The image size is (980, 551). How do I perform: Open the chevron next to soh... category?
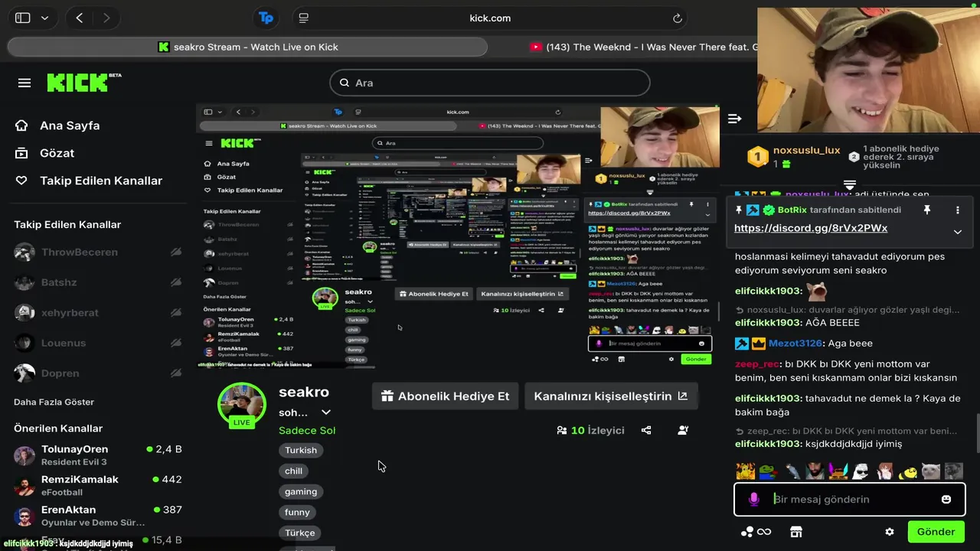[x=325, y=412]
